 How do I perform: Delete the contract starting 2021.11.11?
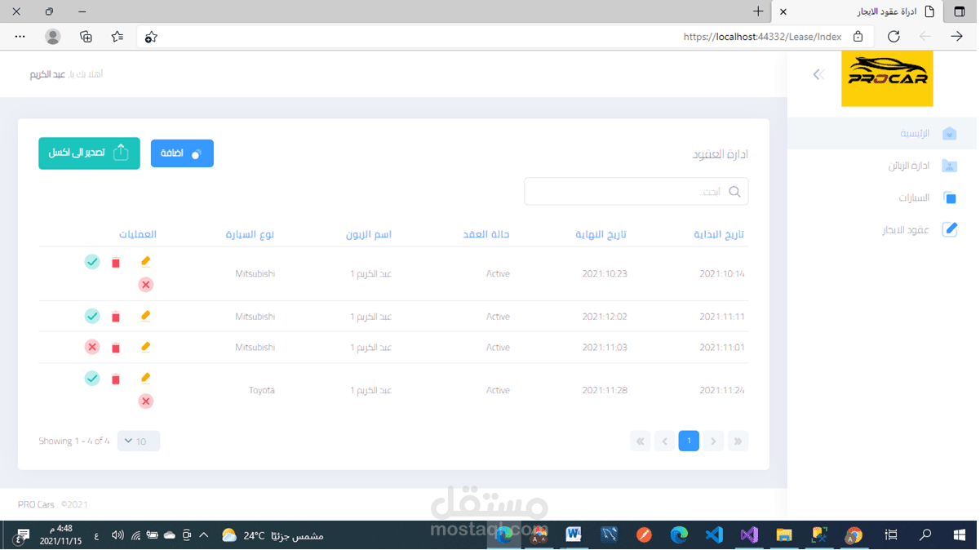click(x=116, y=317)
